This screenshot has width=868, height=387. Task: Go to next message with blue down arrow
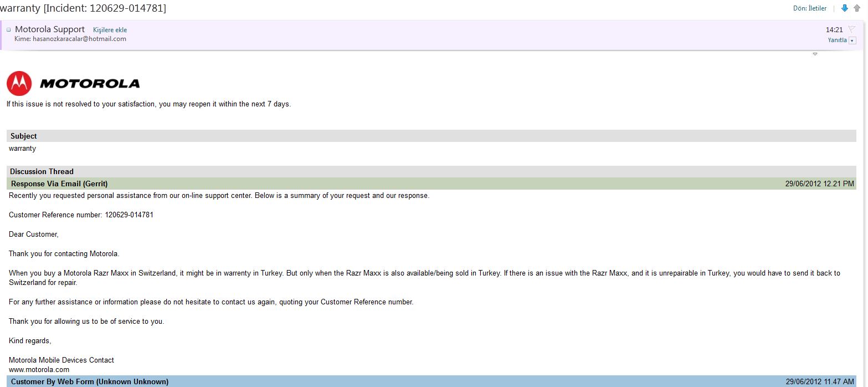point(845,8)
